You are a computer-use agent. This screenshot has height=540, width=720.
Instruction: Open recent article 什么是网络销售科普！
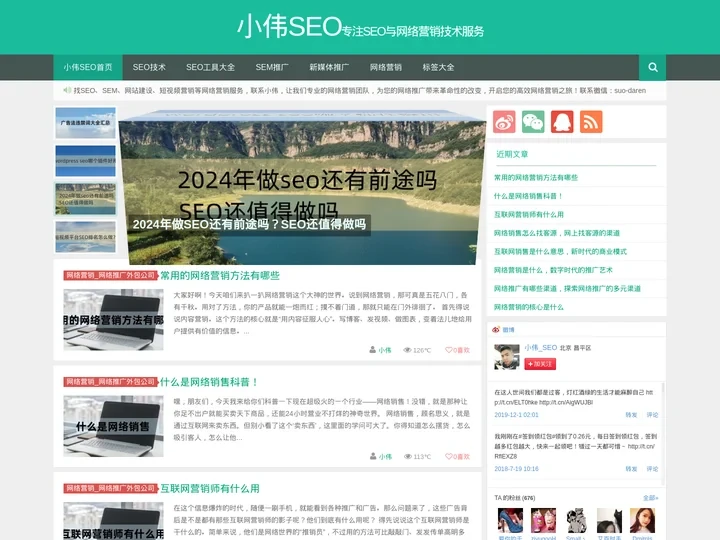[x=528, y=196]
